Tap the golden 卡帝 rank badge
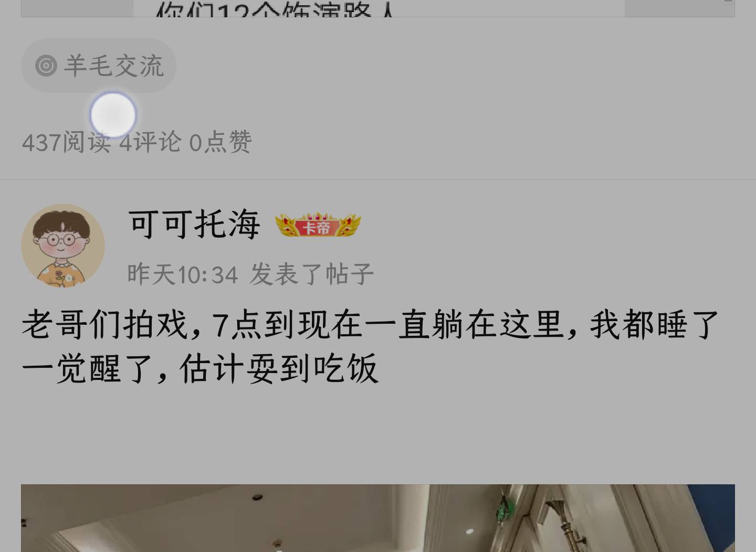Viewport: 756px width, 552px height. 318,226
